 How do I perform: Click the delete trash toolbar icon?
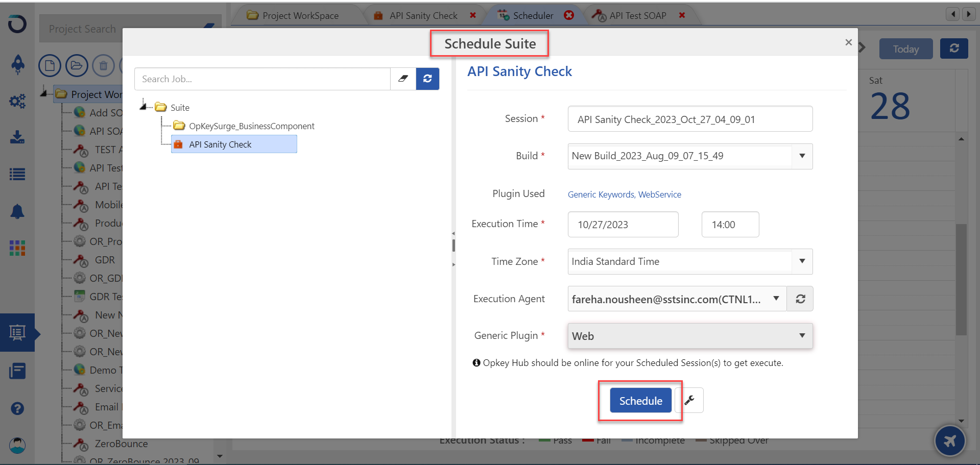click(x=104, y=65)
